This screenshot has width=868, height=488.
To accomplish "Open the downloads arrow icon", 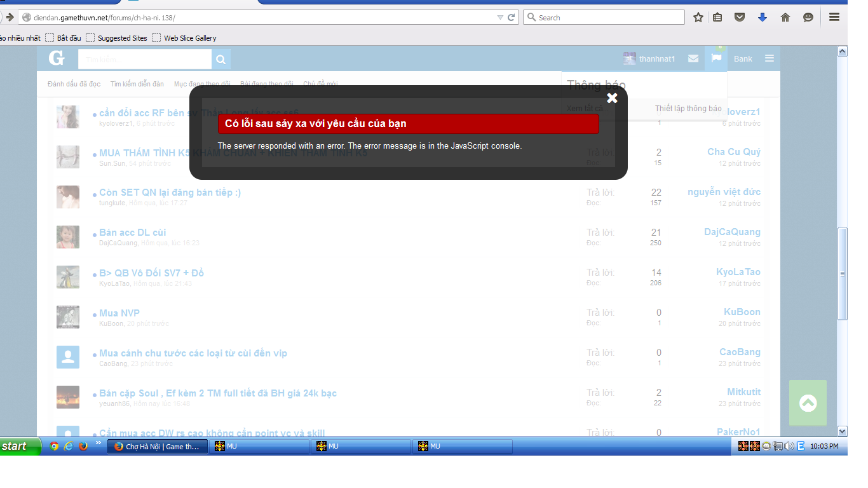I will (x=763, y=17).
